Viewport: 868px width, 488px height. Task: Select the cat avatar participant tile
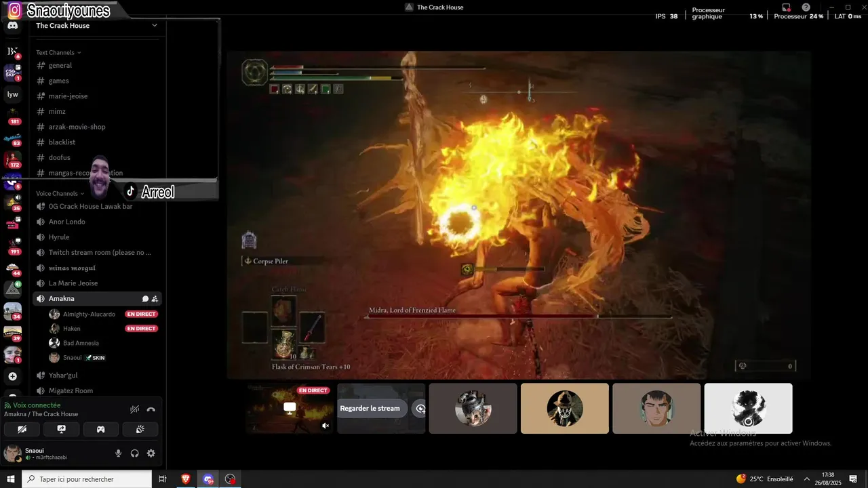tap(473, 409)
